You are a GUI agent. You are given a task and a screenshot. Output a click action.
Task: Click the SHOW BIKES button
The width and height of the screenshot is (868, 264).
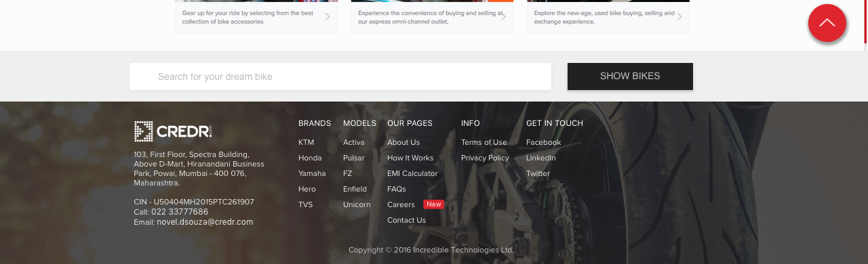[630, 76]
